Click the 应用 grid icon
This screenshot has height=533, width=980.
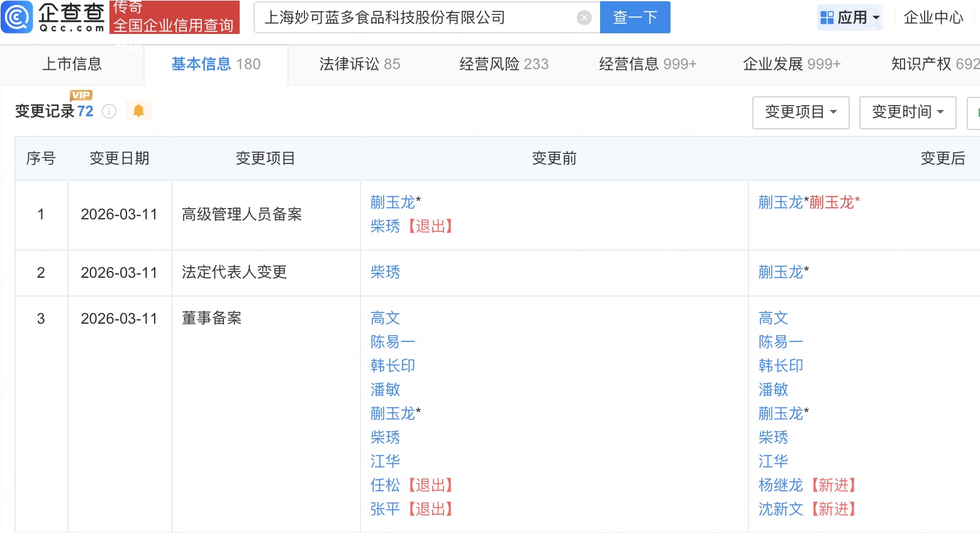[827, 18]
